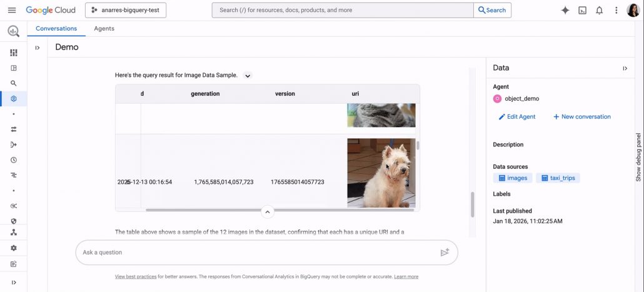Screen dimensions: 644x292
Task: Open the sidebar search magnifier icon
Action: coord(14,83)
